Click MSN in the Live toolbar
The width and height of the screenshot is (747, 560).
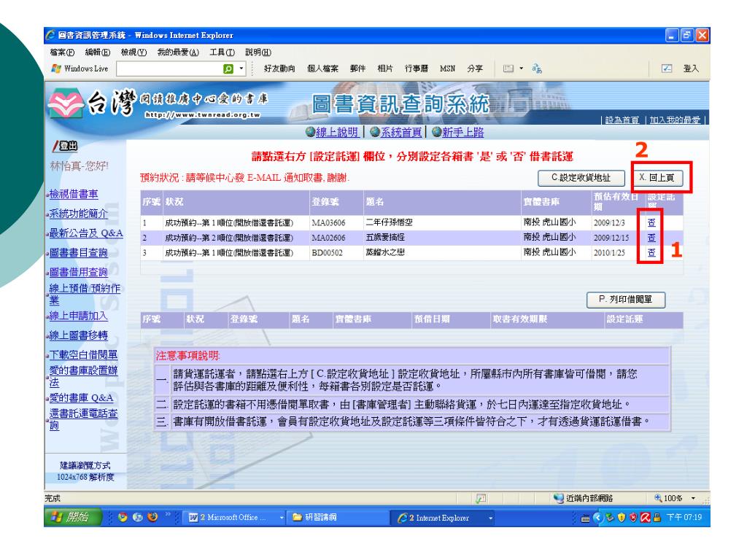(x=447, y=69)
